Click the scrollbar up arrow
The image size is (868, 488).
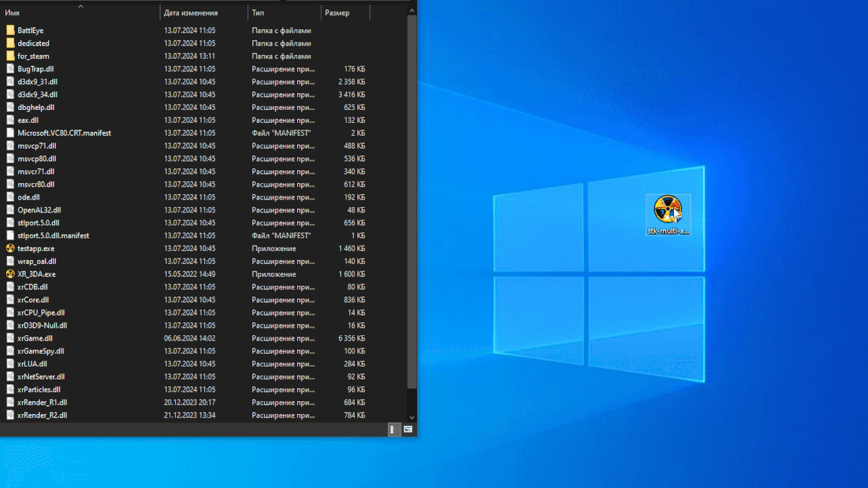pyautogui.click(x=412, y=10)
